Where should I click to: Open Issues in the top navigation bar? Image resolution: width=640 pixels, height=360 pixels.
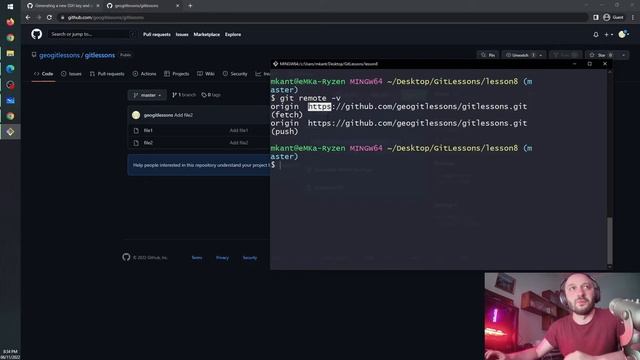182,35
